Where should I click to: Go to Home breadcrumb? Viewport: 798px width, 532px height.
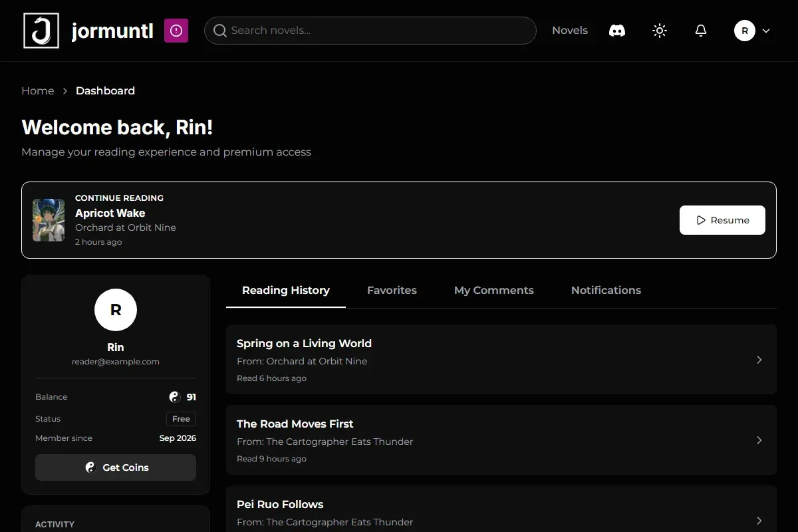coord(38,91)
